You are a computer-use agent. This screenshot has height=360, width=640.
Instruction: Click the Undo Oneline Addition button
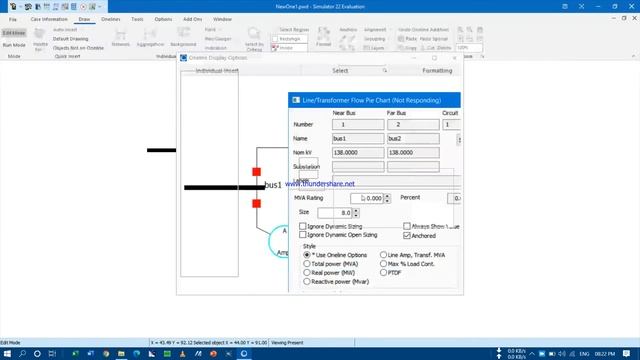[x=424, y=30]
